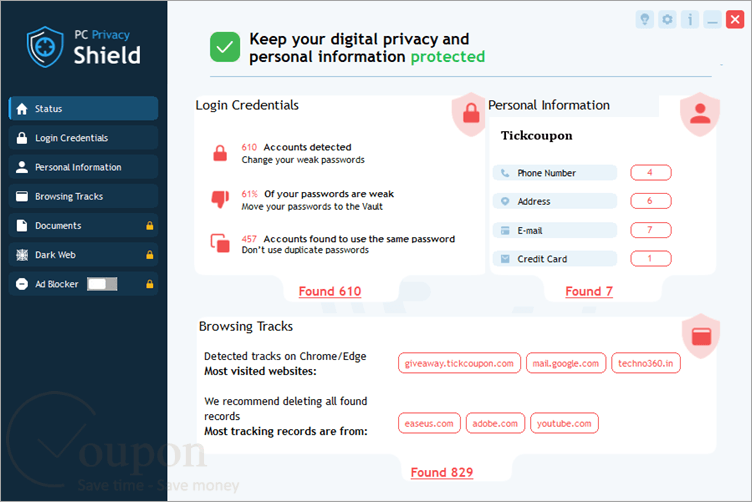Click '61% Of your passwords are weak'
Image resolution: width=752 pixels, height=502 pixels.
point(317,194)
